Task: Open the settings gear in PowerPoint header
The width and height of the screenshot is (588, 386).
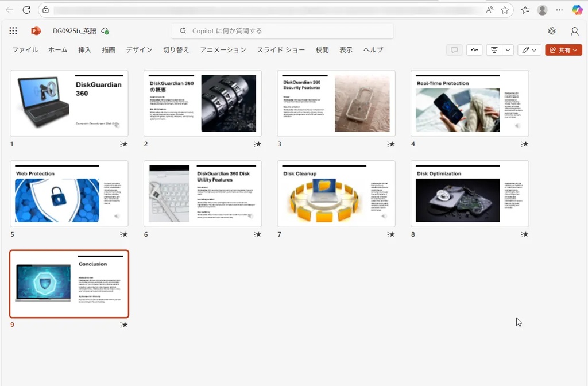Action: [x=552, y=31]
